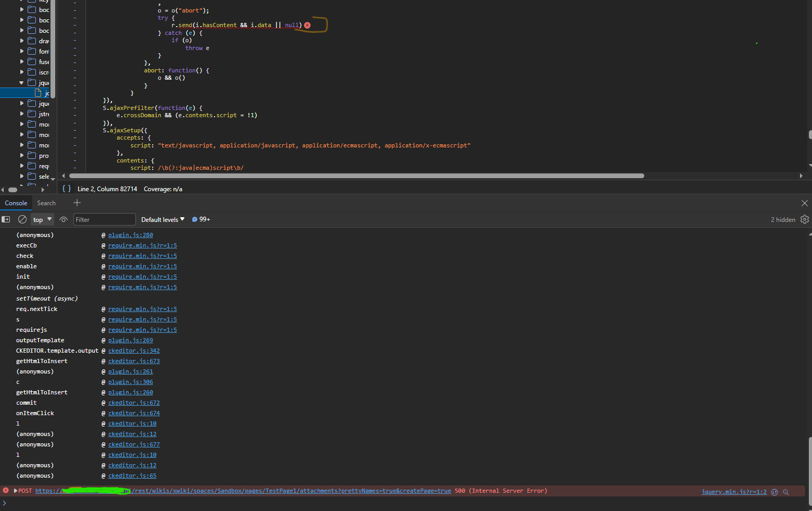Expand the fuse folder arrow
Viewport: 812px width, 511px height.
(x=21, y=61)
